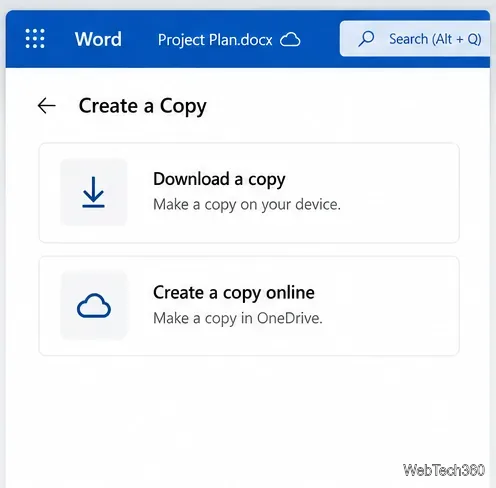Click the Create a copy online title
Viewport: 496px width, 488px height.
click(x=234, y=293)
